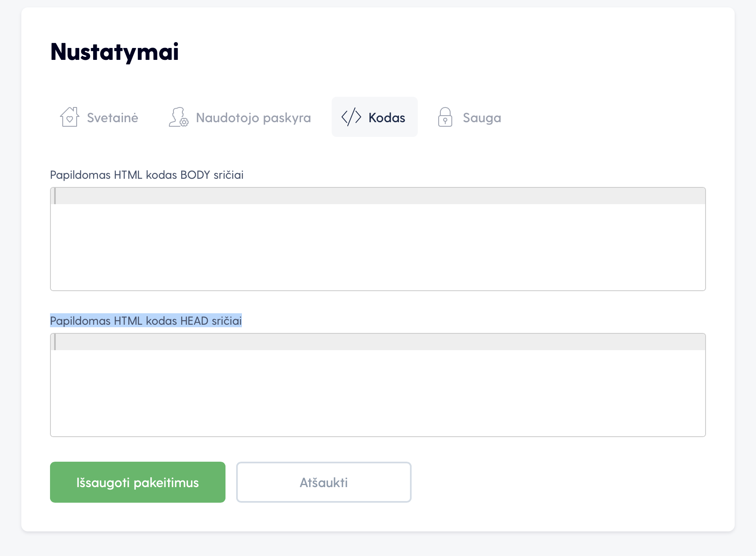Click the gutter cursor marker in HEAD editor
The image size is (756, 556).
(x=55, y=342)
